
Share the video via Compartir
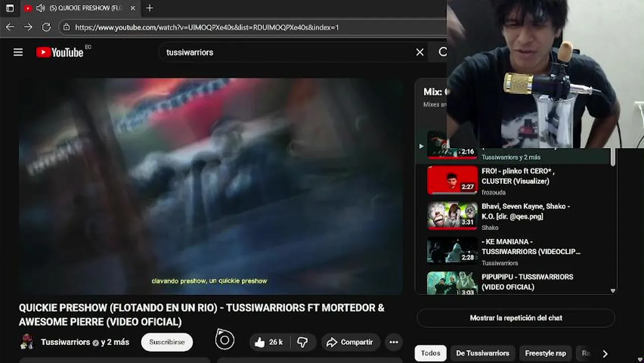[x=351, y=342]
